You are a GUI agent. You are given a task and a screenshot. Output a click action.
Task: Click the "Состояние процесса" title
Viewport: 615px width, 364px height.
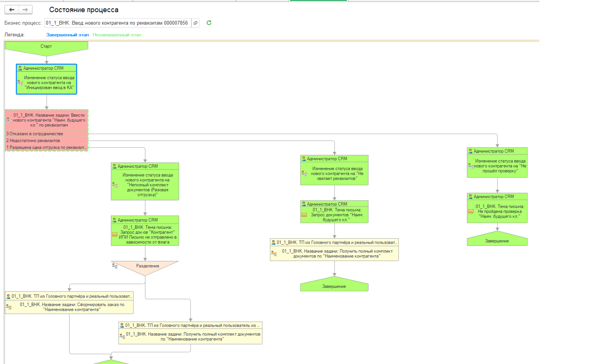(x=84, y=10)
